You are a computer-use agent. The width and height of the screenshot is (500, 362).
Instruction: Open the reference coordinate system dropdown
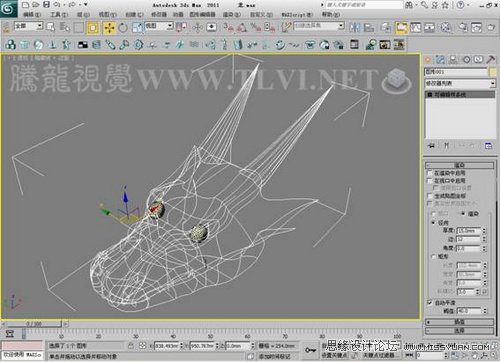(159, 26)
